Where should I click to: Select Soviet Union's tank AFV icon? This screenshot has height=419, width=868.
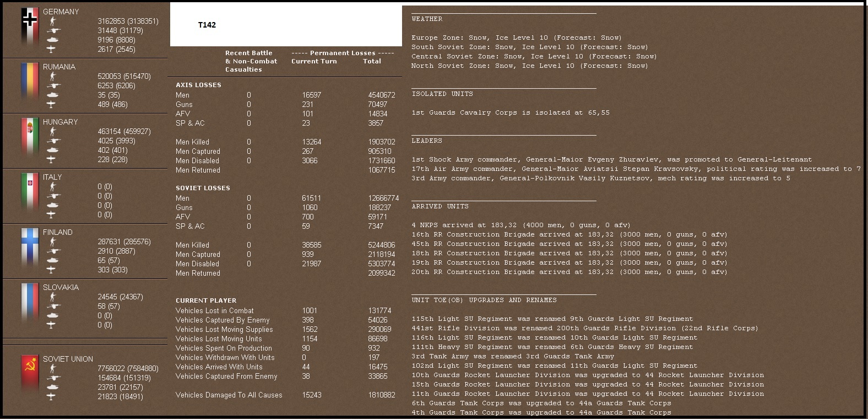coord(53,387)
